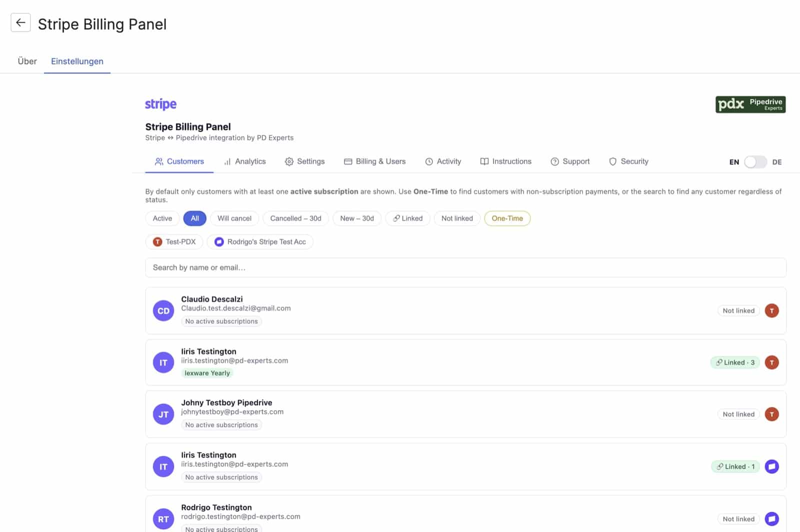Click the Stripe logo
The width and height of the screenshot is (800, 532).
click(160, 104)
